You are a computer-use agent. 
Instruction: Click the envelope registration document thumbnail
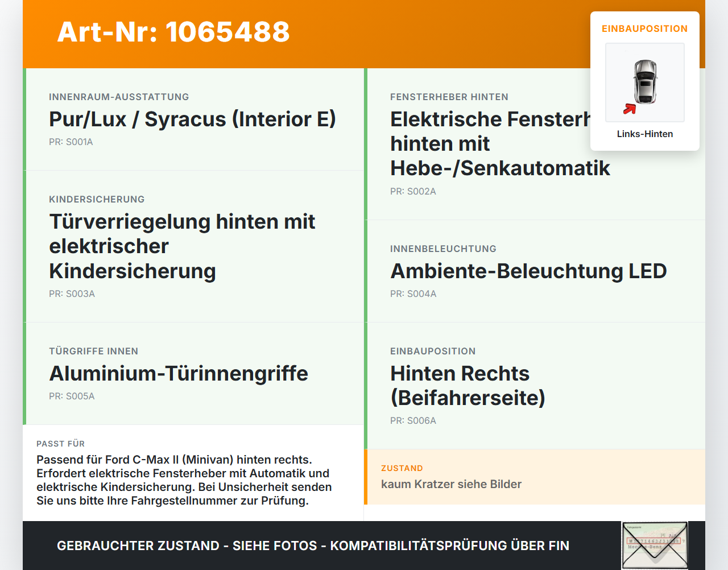pos(655,546)
